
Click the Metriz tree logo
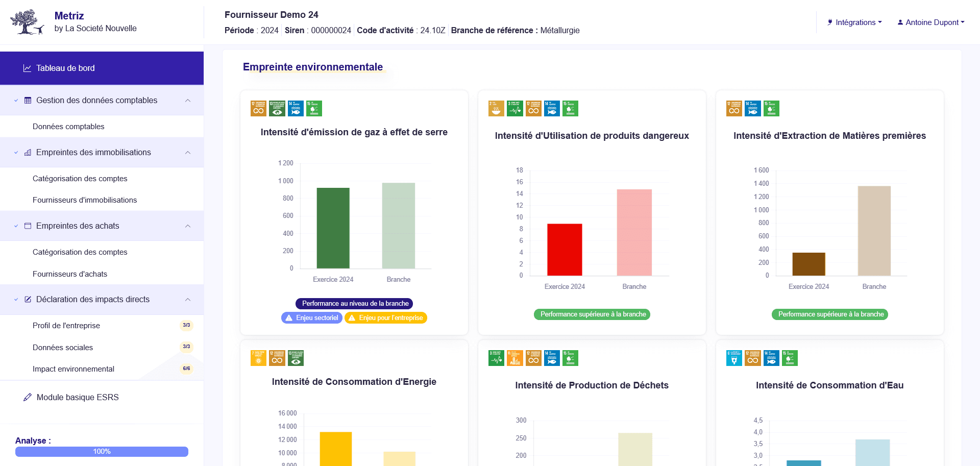27,22
